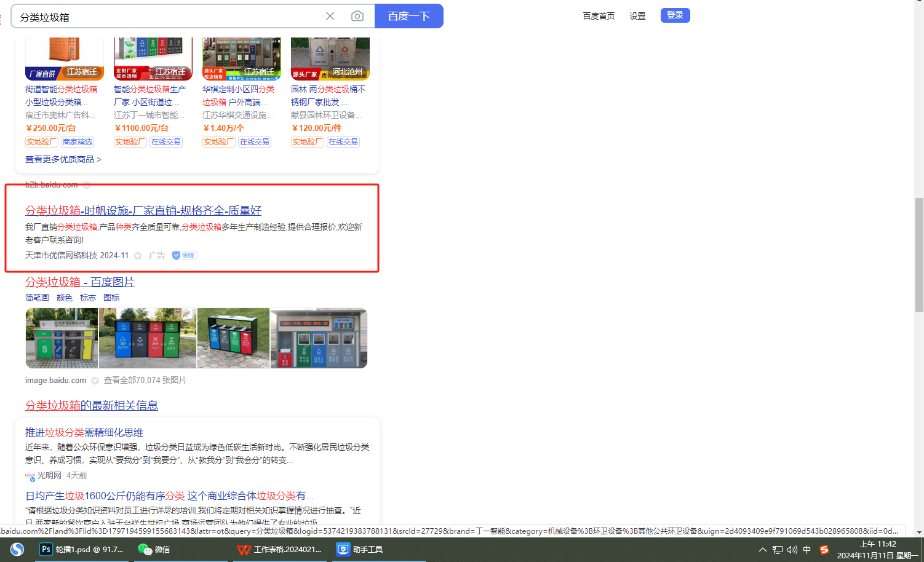Open image search via camera icon
Viewport: 924px width, 562px height.
click(x=357, y=16)
